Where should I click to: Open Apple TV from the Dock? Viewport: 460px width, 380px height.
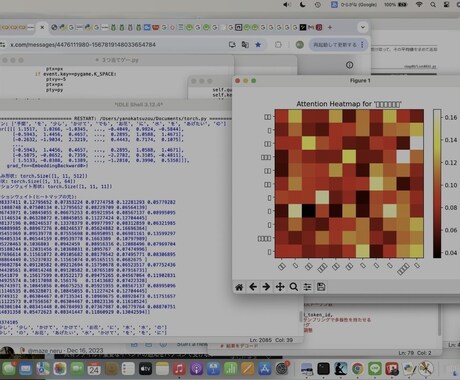coord(145,369)
